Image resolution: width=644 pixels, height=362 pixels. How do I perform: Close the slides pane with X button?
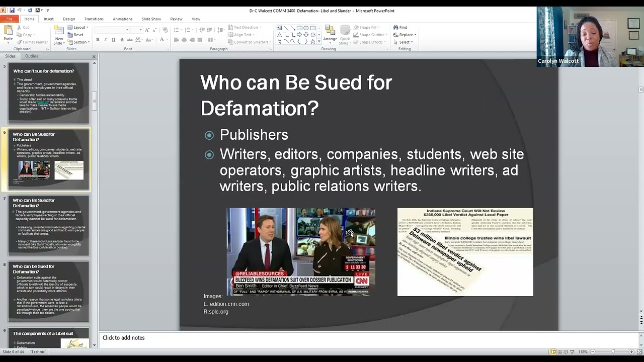click(x=94, y=56)
